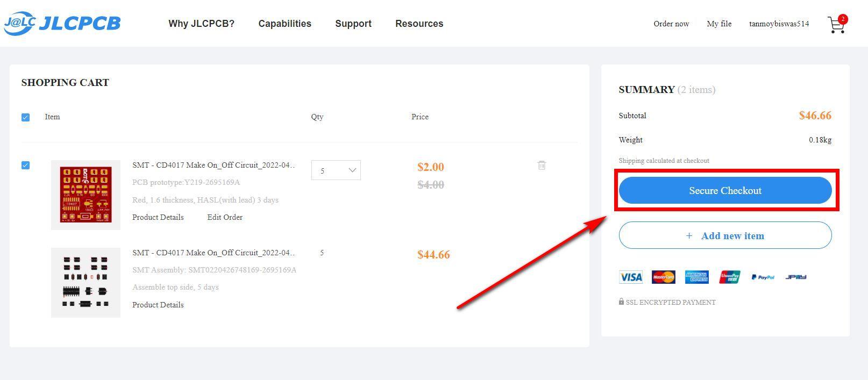
Task: Click 'Shipping calculated at checkout' text
Action: [x=664, y=161]
